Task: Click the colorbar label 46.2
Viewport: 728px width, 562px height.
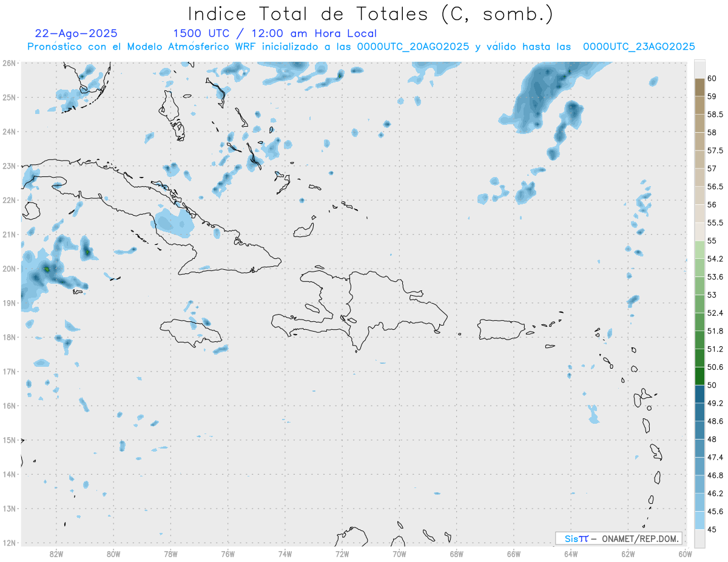Action: [715, 493]
